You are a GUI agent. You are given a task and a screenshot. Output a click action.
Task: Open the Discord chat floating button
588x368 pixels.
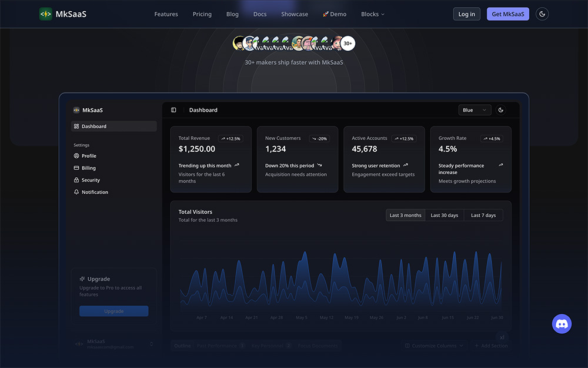pos(562,324)
